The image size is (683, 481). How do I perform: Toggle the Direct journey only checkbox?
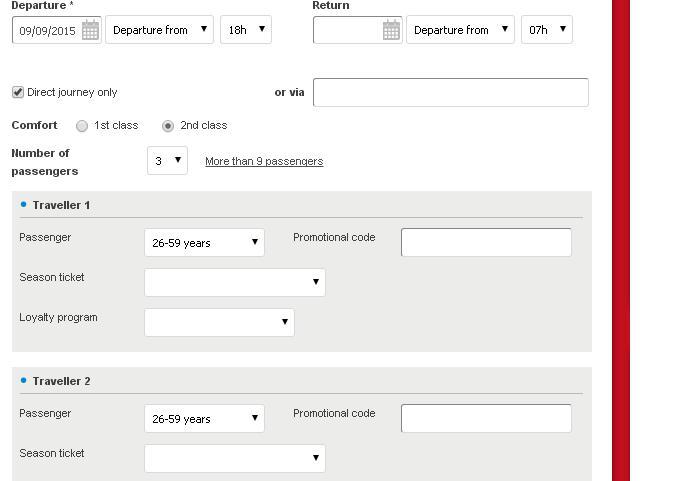pos(18,92)
